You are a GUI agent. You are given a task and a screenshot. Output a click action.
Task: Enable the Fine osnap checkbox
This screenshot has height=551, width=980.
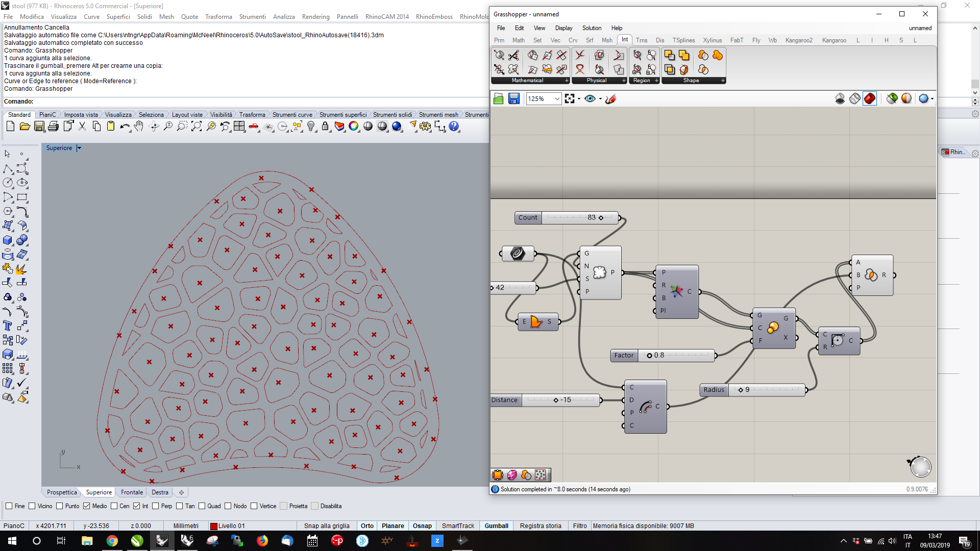[9, 506]
